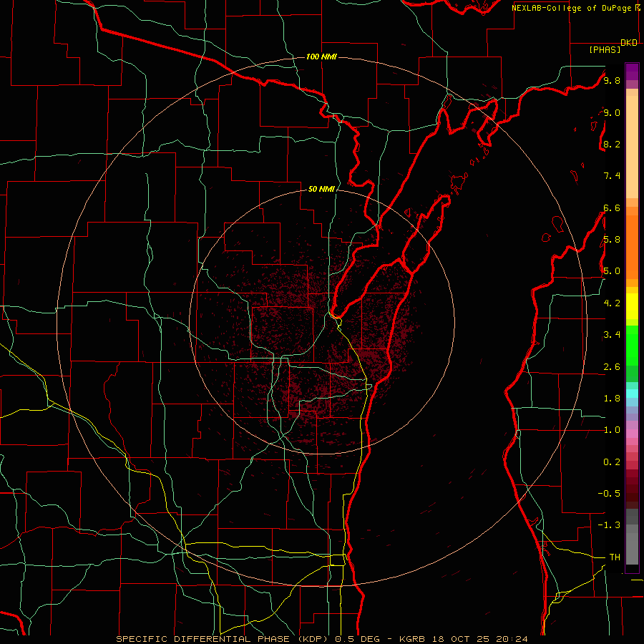Image resolution: width=644 pixels, height=644 pixels.
Task: Select the cyan legend swatch
Action: pos(632,394)
